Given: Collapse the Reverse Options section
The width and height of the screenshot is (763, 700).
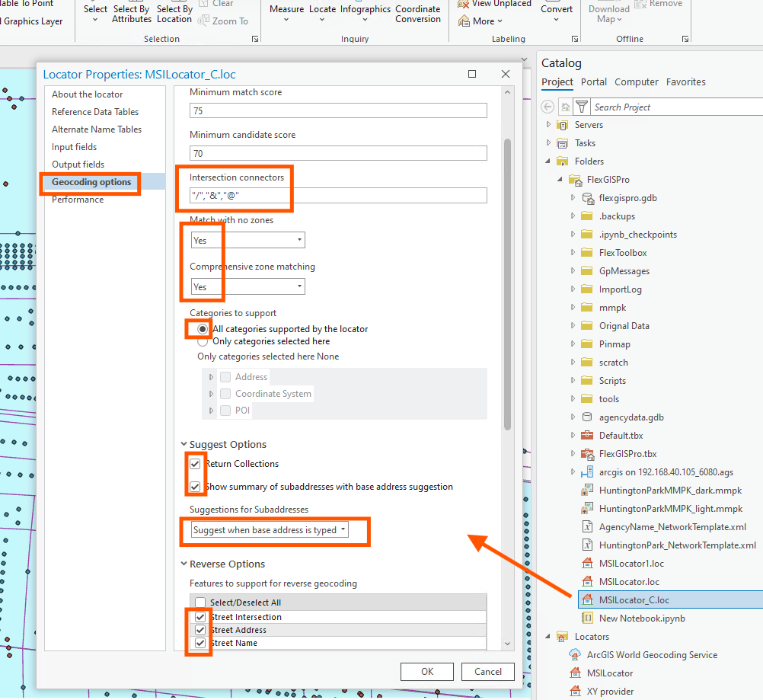Looking at the screenshot, I should click(x=184, y=564).
